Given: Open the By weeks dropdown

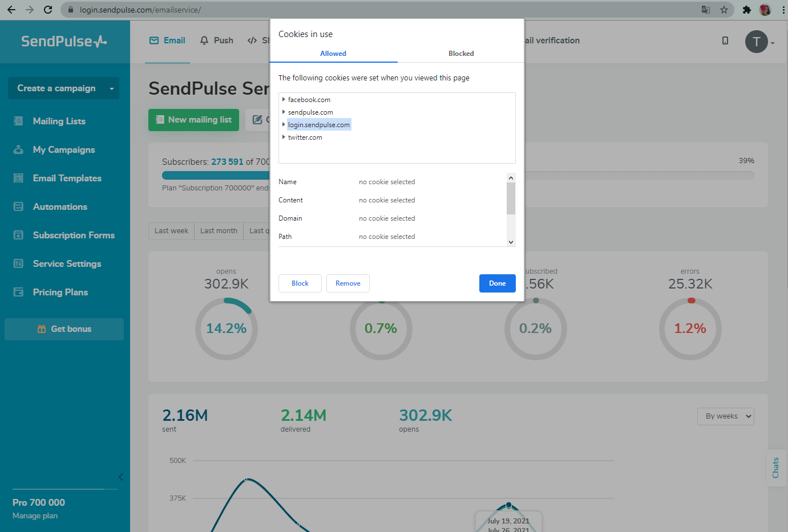Looking at the screenshot, I should [x=725, y=416].
